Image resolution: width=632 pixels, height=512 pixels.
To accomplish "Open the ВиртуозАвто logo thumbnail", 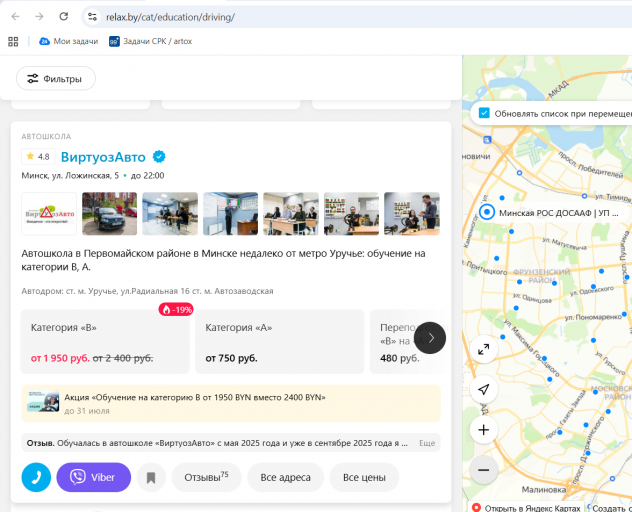I will (49, 214).
